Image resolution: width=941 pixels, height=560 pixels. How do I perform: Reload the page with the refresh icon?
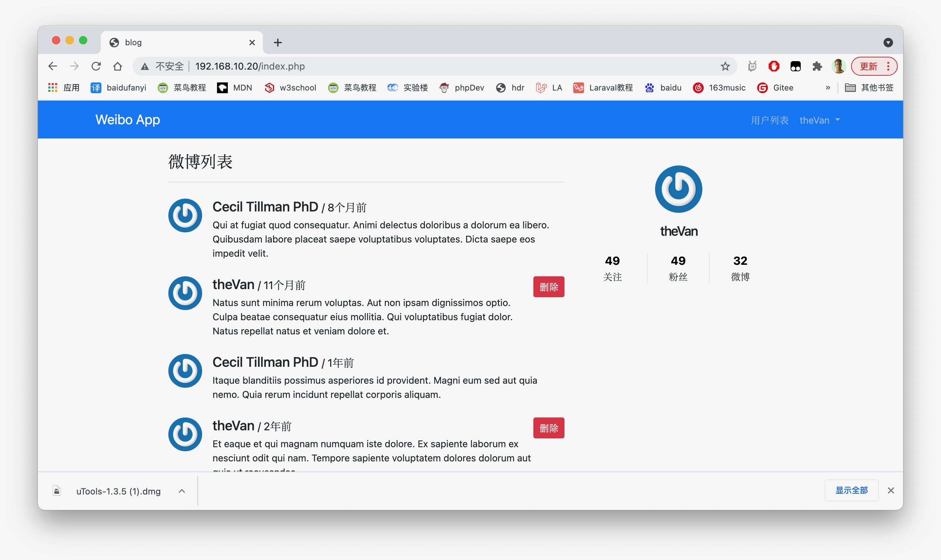coord(96,67)
